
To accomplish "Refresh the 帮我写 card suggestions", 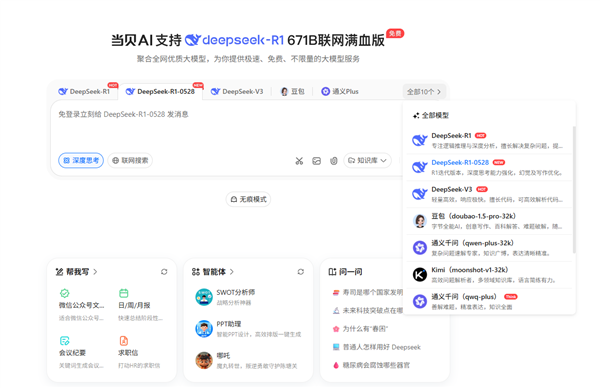I will (x=164, y=272).
